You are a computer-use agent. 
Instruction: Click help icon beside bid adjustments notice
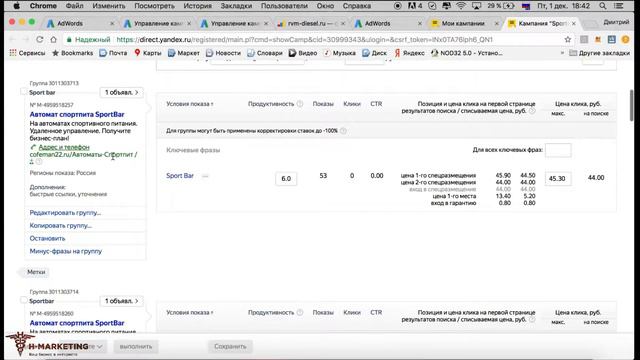(x=343, y=131)
